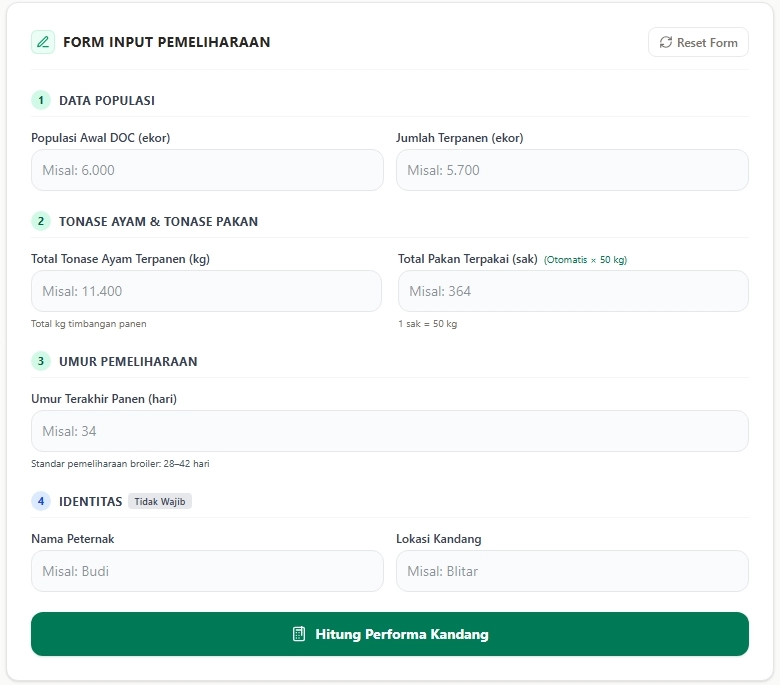Click the 'Total Pakan Terpakai (sak)' label

tap(468, 259)
